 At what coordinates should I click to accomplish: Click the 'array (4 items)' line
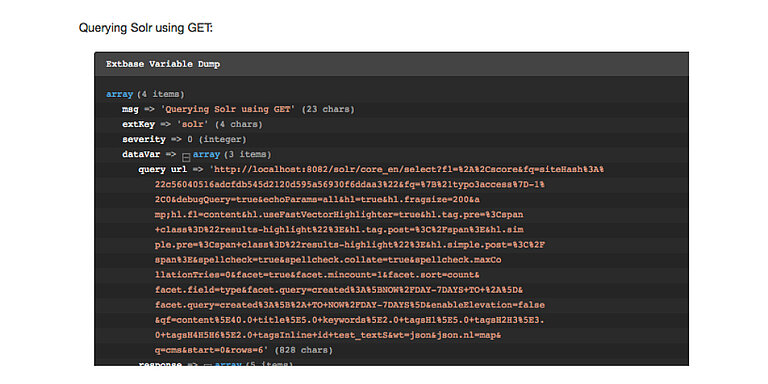pyautogui.click(x=145, y=94)
